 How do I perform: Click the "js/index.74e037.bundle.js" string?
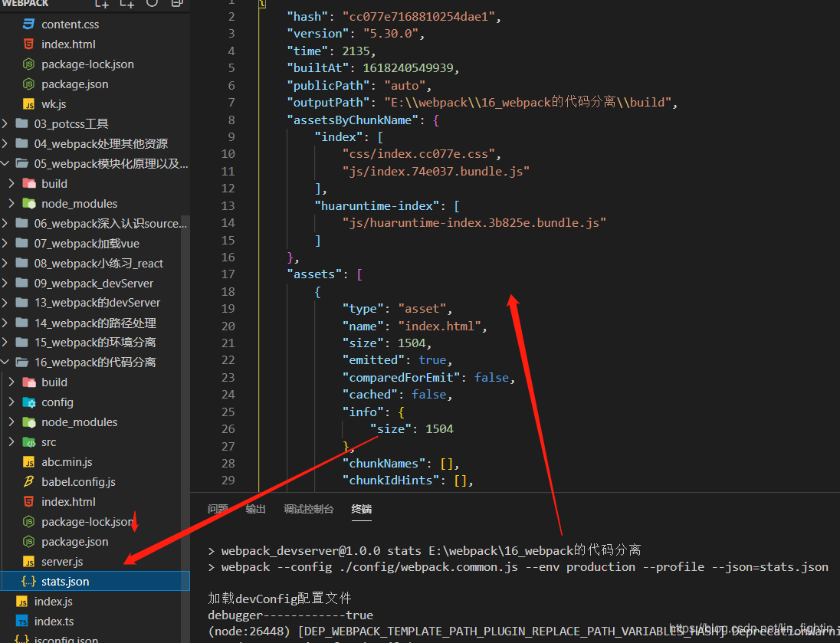click(436, 172)
